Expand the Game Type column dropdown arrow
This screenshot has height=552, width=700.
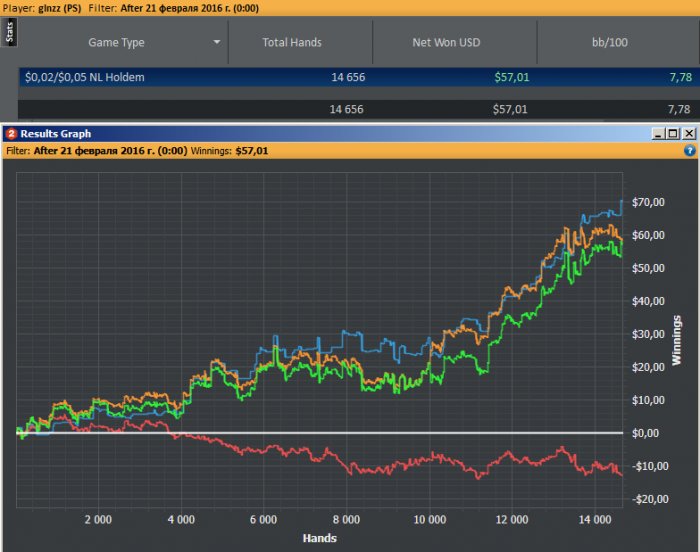(217, 42)
